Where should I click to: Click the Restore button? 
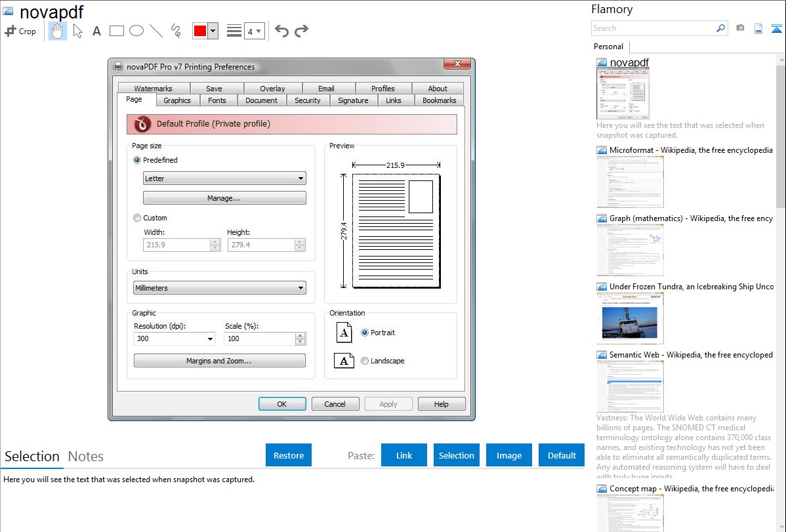pyautogui.click(x=289, y=455)
